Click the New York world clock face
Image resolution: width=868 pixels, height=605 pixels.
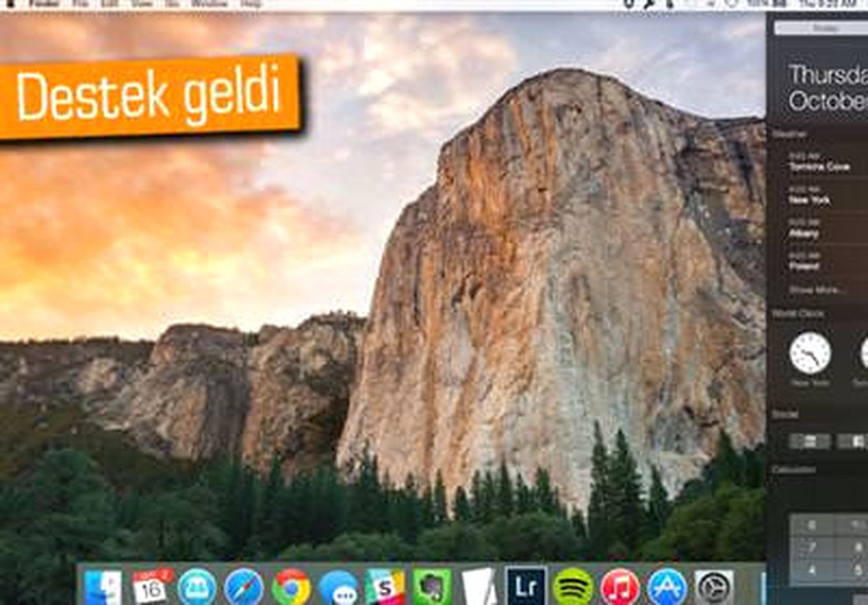(x=810, y=353)
